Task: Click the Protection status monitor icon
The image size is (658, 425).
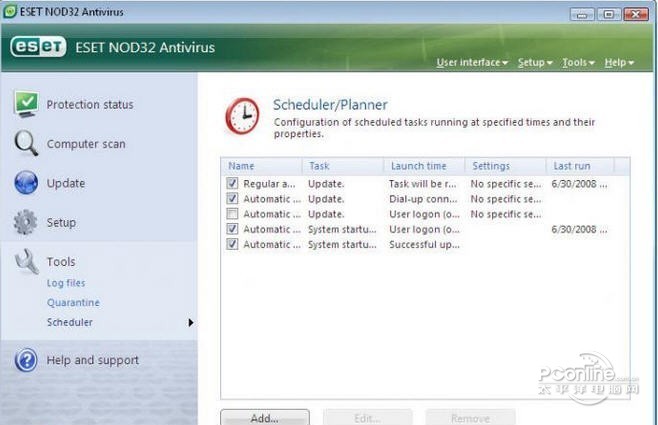Action: tap(26, 104)
